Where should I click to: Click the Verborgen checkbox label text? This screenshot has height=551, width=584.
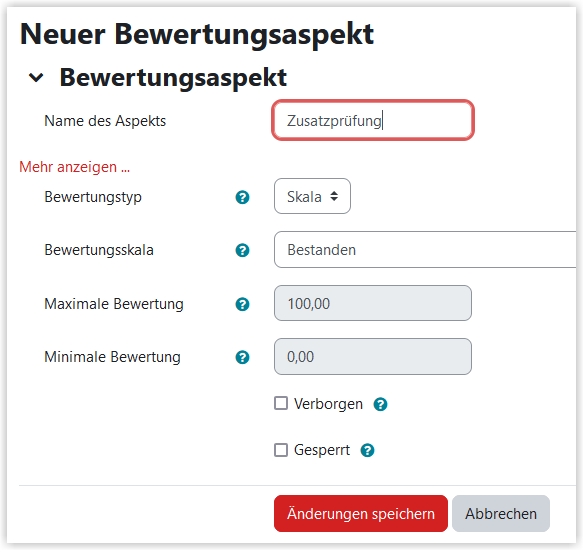point(328,404)
